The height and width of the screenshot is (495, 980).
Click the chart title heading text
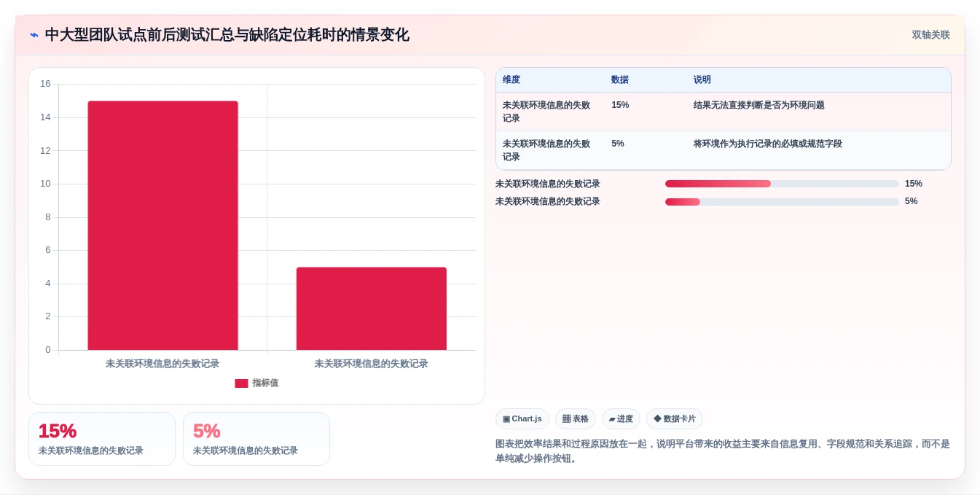227,35
